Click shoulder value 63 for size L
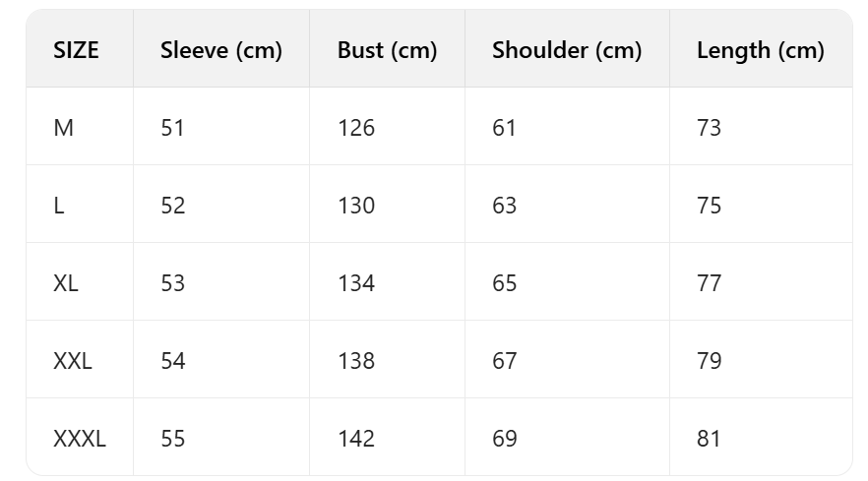 [x=504, y=206]
